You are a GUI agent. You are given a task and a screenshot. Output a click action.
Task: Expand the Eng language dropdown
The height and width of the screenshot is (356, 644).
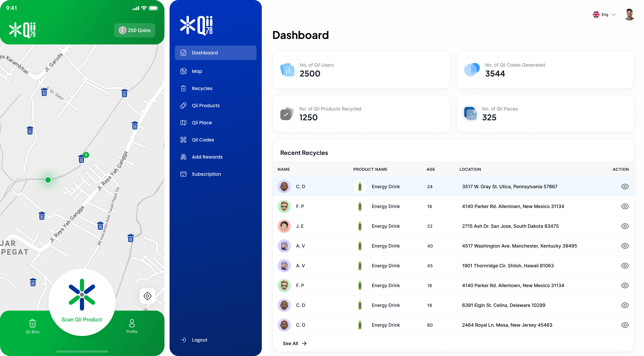[605, 14]
